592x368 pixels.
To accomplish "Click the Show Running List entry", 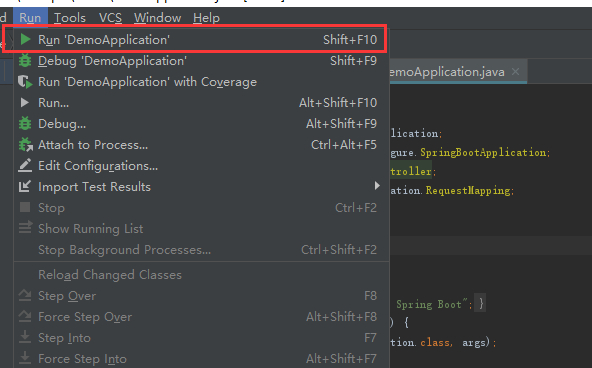I will [202, 229].
